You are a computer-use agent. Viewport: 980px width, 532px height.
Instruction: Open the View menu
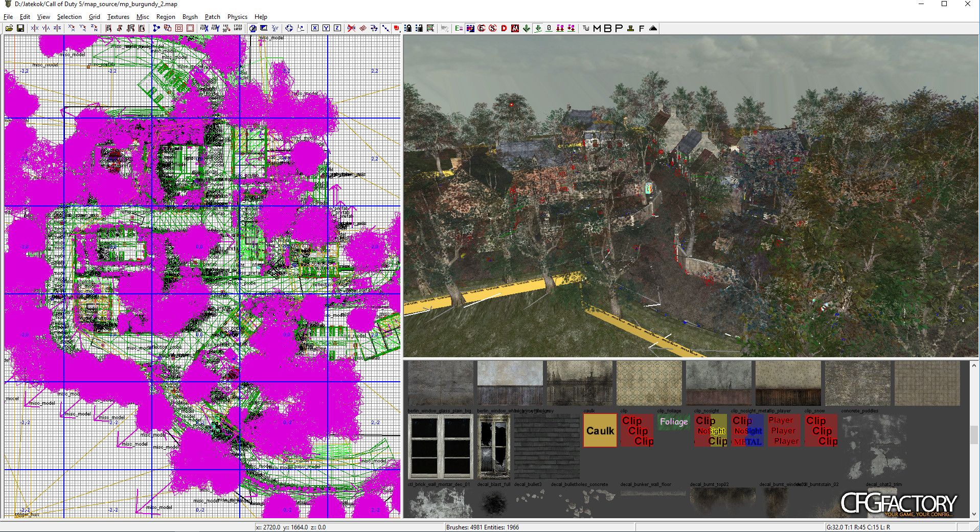coord(43,17)
